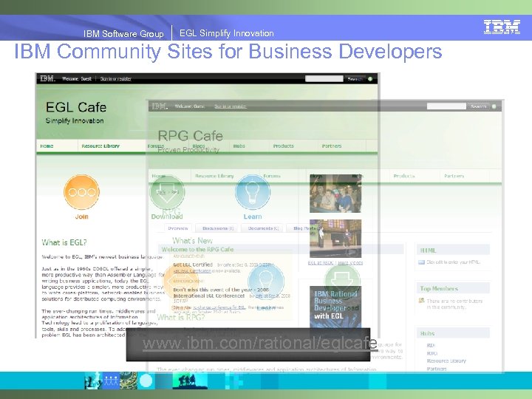Click the IBM logo in the RPG Cafe top bar
Viewport: 532px width, 399px height.
(x=160, y=106)
